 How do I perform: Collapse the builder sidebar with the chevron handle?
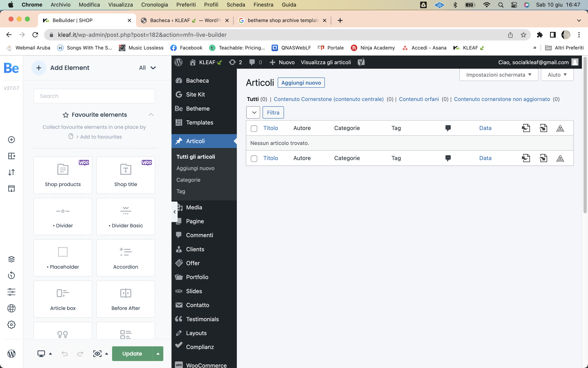[x=174, y=212]
